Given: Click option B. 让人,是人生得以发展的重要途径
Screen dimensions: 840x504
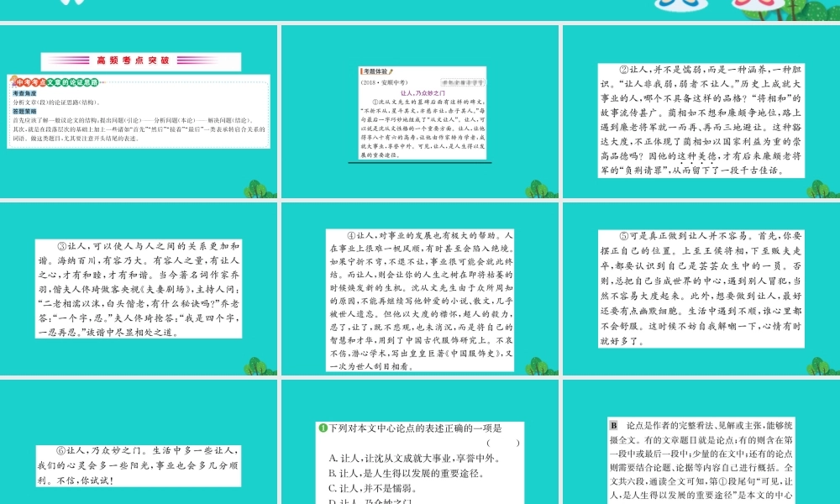Looking at the screenshot, I should click(407, 474).
